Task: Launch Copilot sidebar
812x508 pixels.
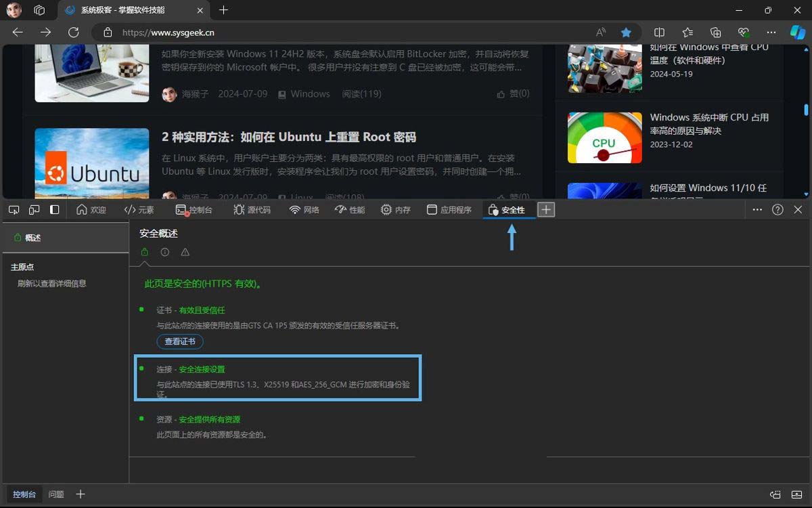Action: 798,33
